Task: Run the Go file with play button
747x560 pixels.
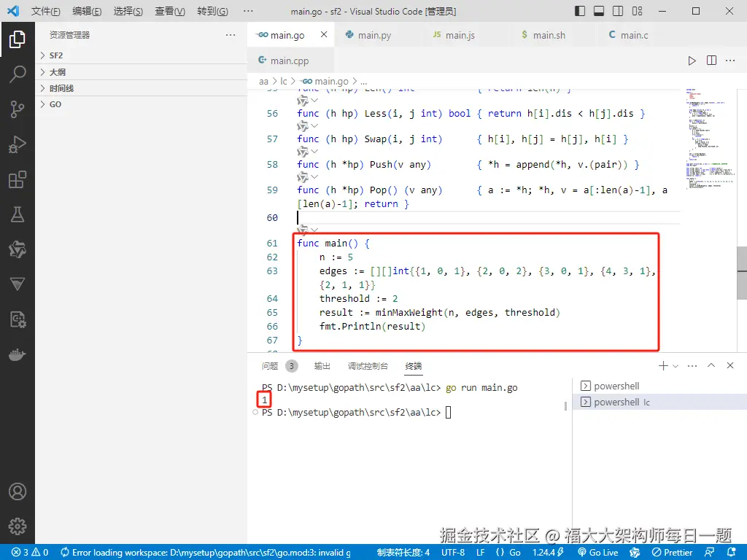Action: (692, 61)
